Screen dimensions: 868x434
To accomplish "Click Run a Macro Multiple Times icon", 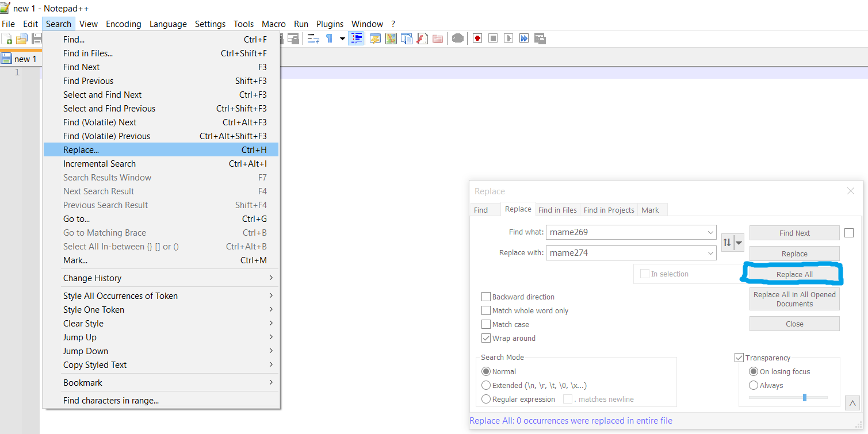I will tap(524, 39).
